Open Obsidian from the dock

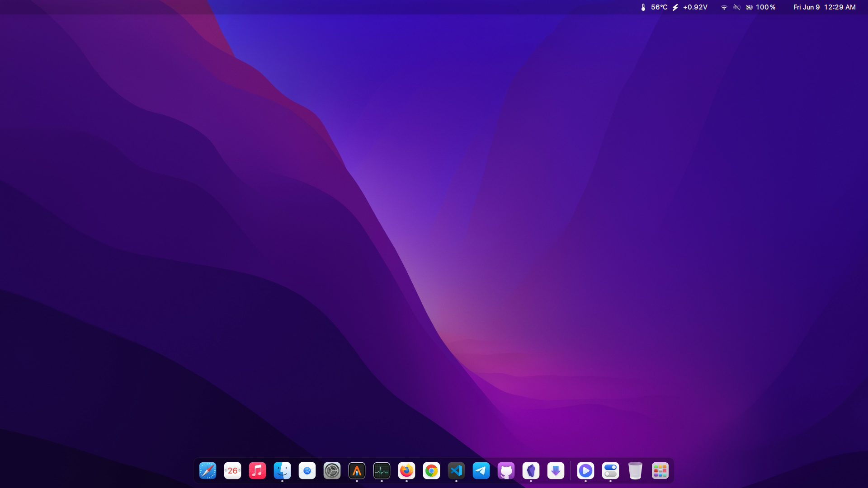531,471
